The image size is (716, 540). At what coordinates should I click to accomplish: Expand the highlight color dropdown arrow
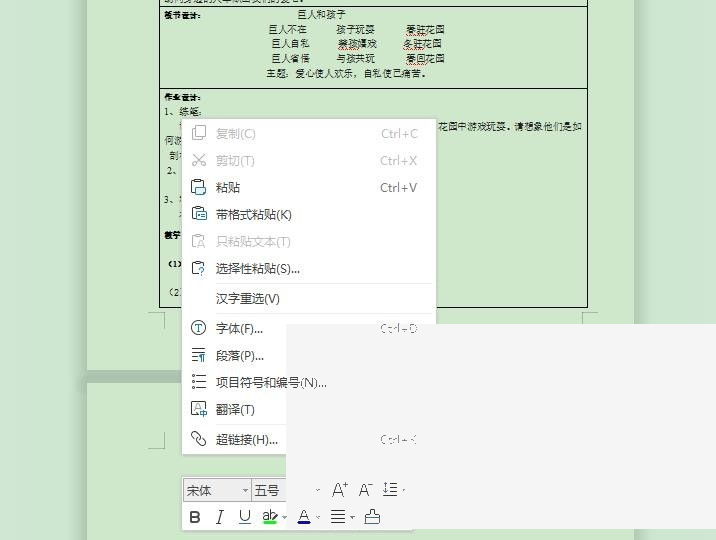pyautogui.click(x=284, y=517)
